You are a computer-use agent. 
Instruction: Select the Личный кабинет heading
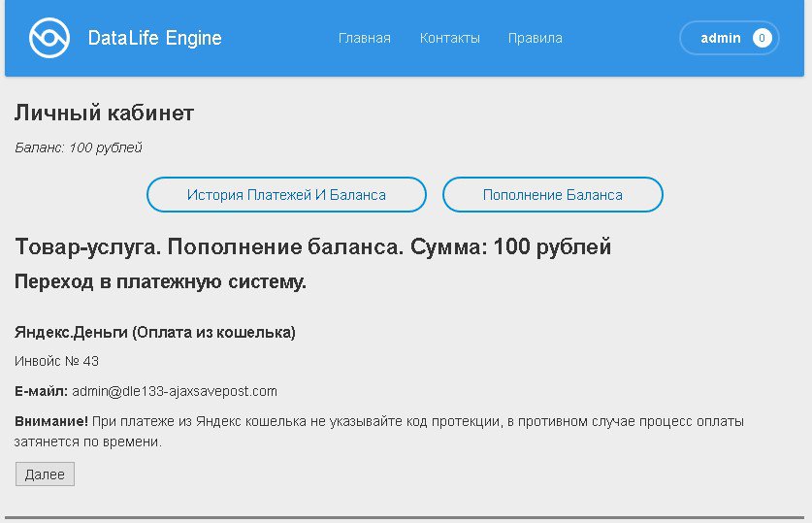point(104,113)
